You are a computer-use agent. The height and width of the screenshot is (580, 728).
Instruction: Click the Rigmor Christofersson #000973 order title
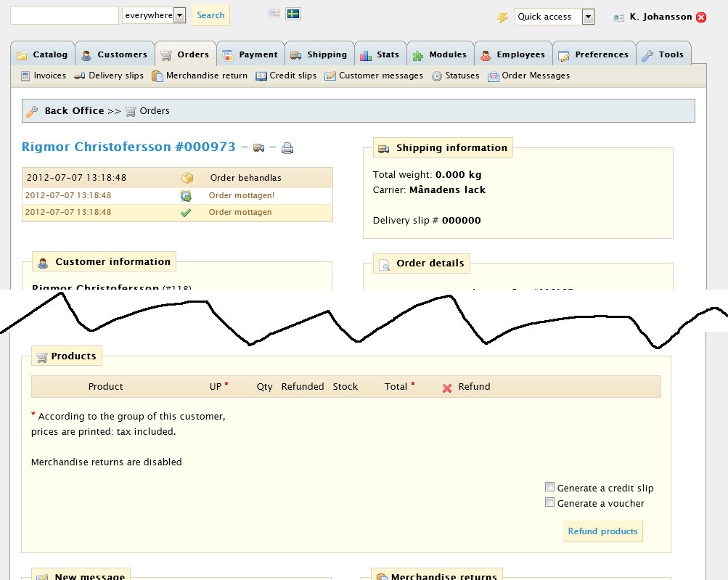pos(128,147)
